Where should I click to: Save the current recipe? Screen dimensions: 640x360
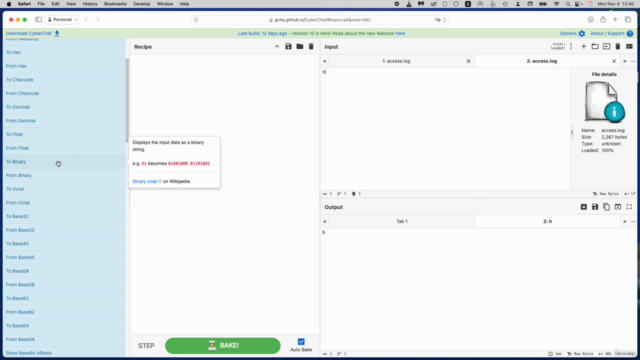288,47
